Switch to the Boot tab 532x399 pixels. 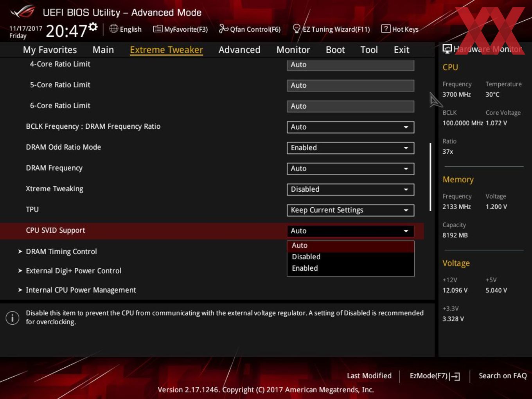[x=335, y=50]
